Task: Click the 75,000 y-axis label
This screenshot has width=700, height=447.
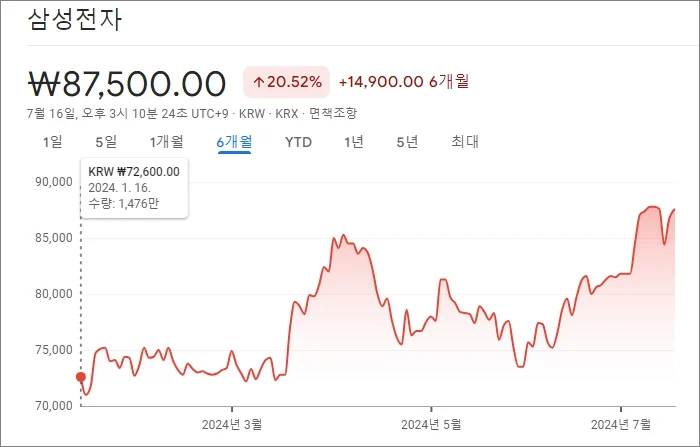Action: (x=54, y=350)
